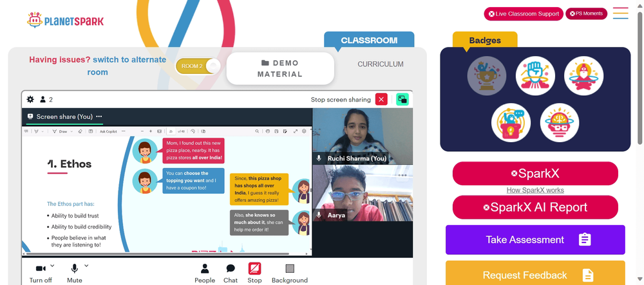
Task: Toggle the table of contents icon in PDF toolbar
Action: pos(26,131)
